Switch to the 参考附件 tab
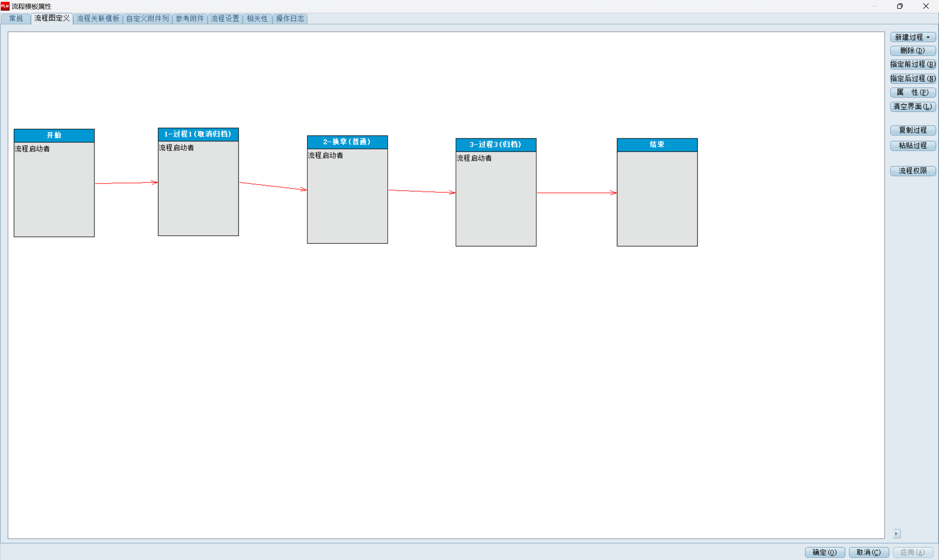Image resolution: width=939 pixels, height=560 pixels. 190,18
